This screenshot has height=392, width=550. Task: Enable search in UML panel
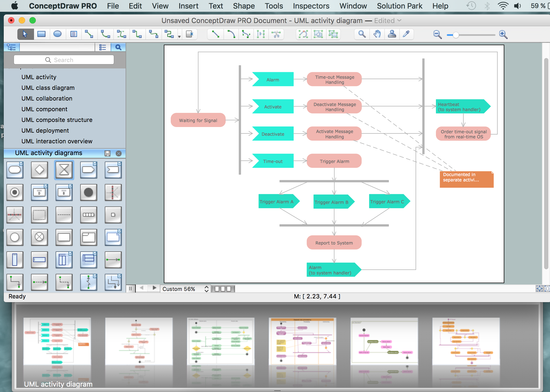[x=119, y=48]
